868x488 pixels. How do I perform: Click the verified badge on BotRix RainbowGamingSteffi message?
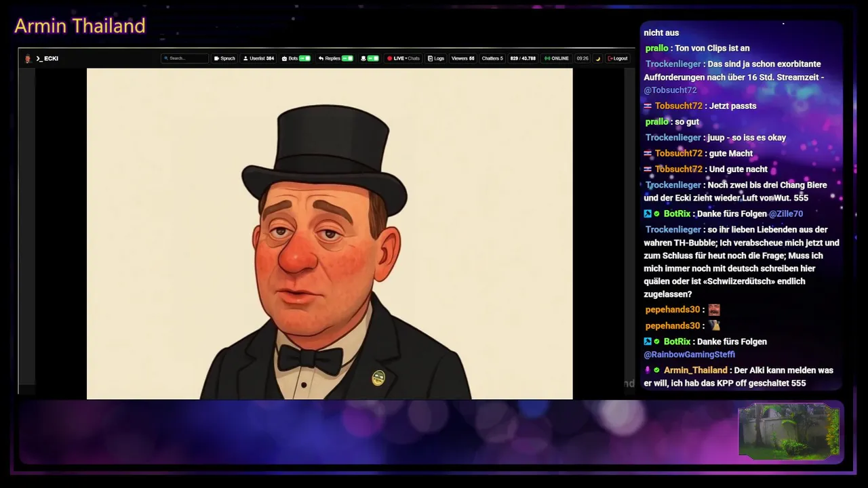click(x=657, y=342)
